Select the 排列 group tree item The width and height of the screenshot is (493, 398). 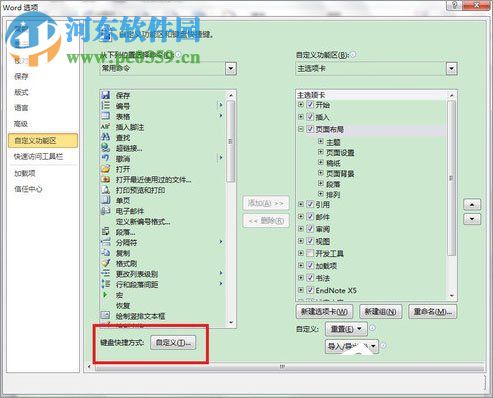[x=333, y=194]
